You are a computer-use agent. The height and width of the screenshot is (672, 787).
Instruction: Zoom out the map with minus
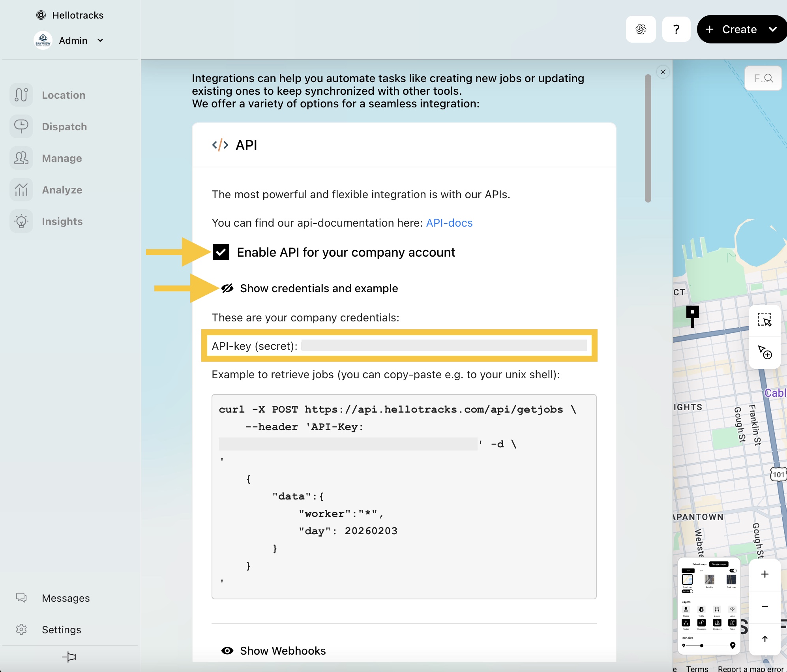click(765, 606)
